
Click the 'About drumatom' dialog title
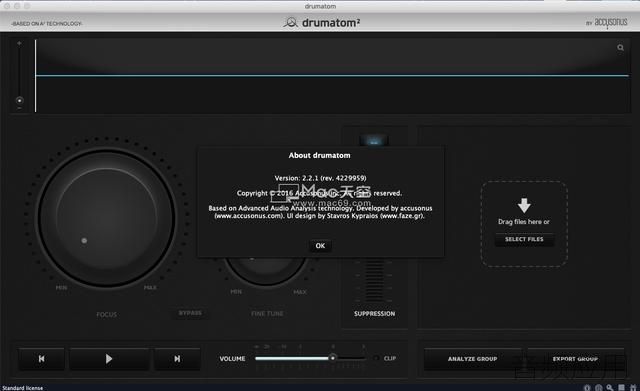pyautogui.click(x=319, y=155)
